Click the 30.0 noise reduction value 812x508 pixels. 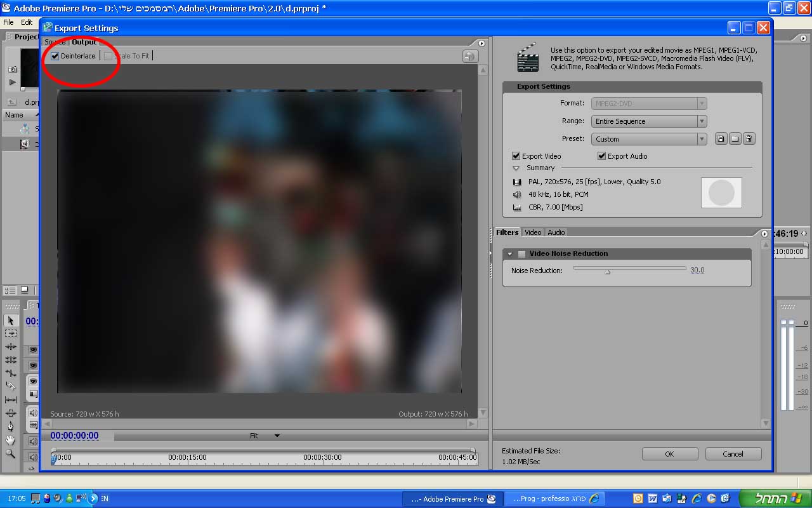point(697,271)
